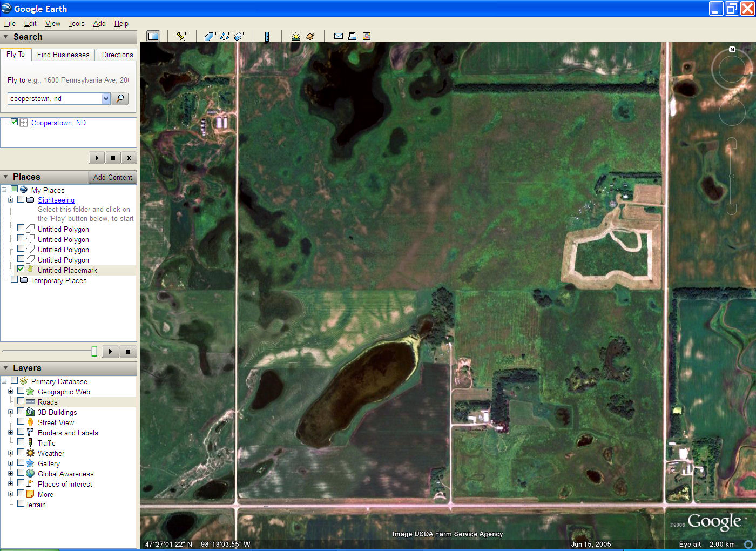
Task: Uncheck the Untitled Placemark checkbox
Action: click(x=21, y=269)
